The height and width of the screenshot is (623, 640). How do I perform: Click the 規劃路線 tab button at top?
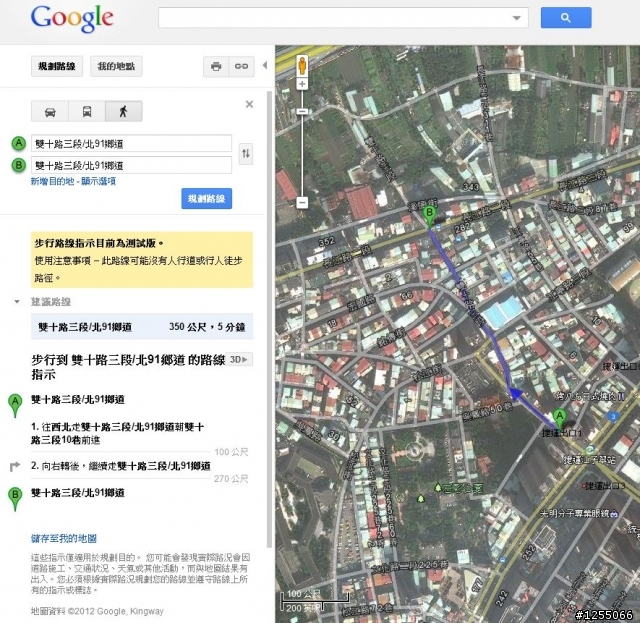coord(57,66)
